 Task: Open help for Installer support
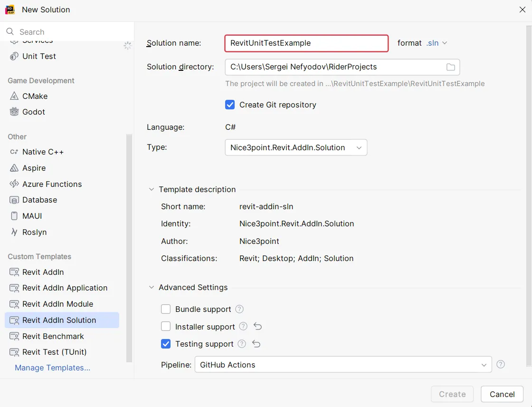click(243, 327)
